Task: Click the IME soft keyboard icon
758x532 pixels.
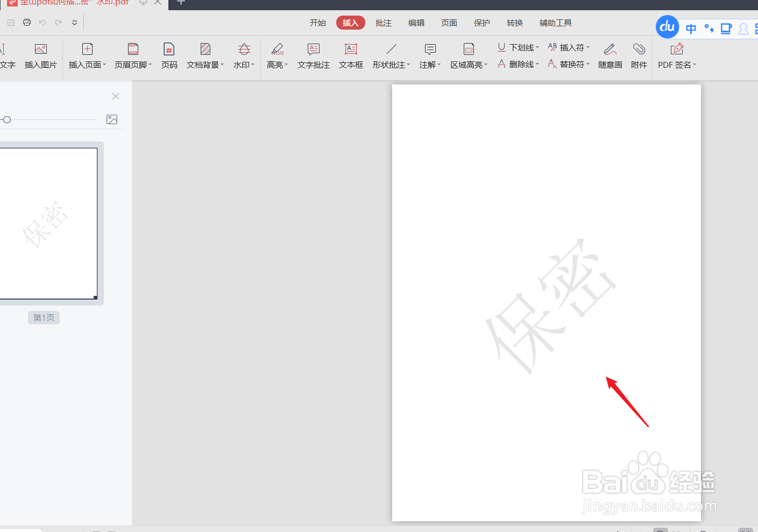Action: [726, 29]
